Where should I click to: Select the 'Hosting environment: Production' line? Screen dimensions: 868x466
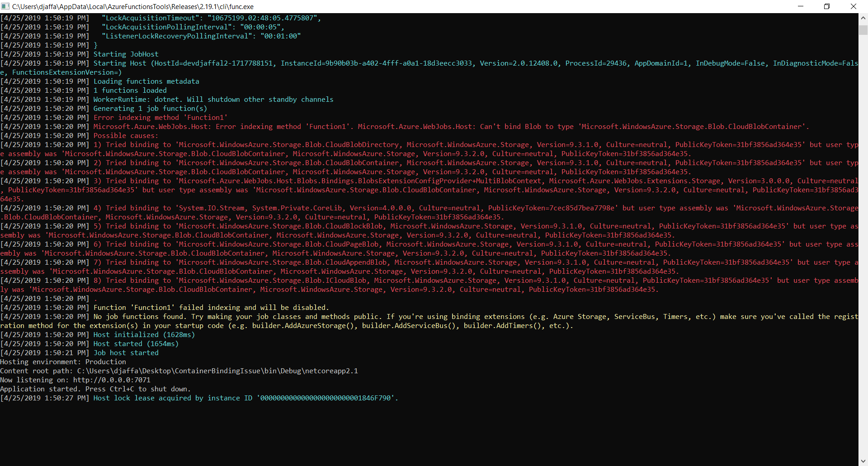pos(63,361)
